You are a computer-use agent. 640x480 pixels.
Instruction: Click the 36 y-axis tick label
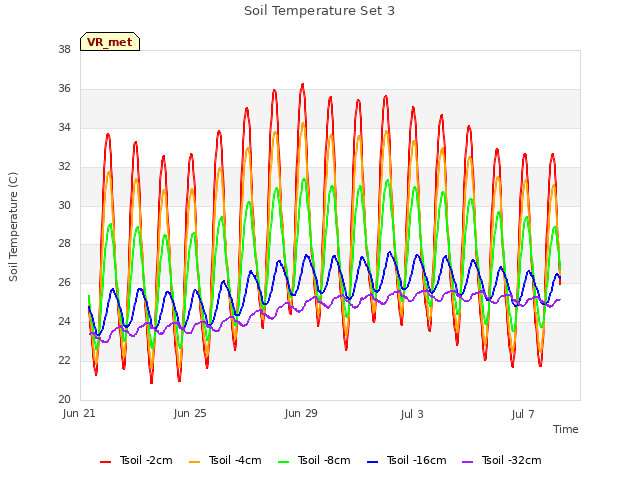64,88
